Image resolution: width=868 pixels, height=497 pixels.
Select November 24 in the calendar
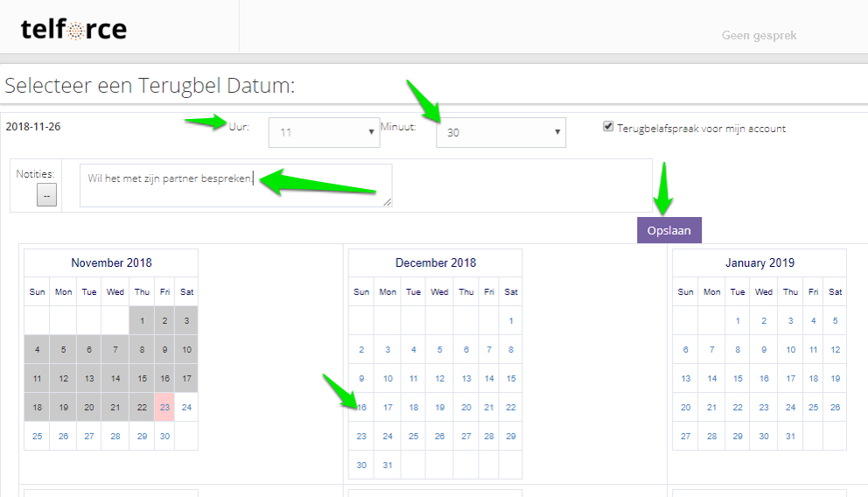(x=186, y=407)
